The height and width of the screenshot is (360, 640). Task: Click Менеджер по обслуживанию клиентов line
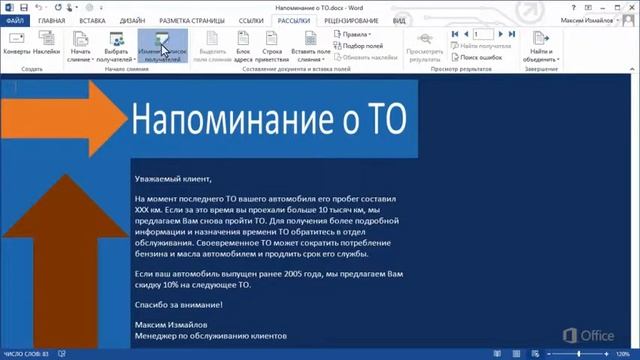click(x=211, y=336)
